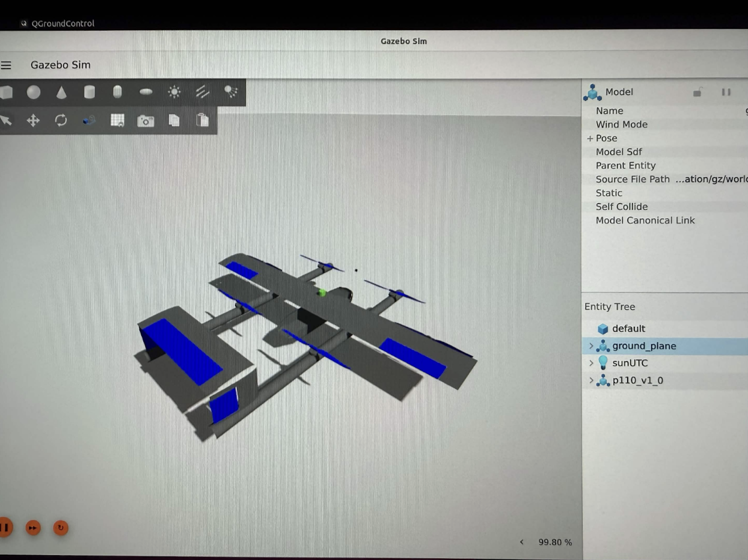
Task: Open the view angle tool
Action: [x=89, y=120]
